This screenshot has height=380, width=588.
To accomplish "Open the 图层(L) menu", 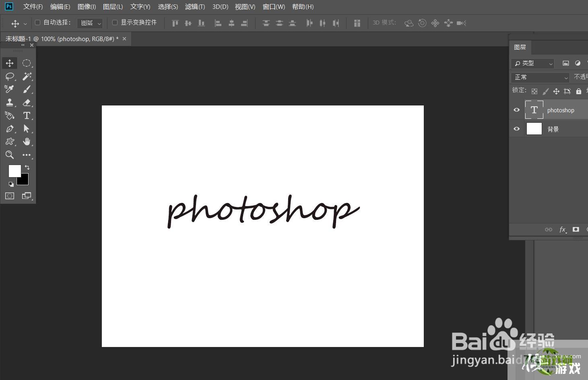I will [113, 7].
